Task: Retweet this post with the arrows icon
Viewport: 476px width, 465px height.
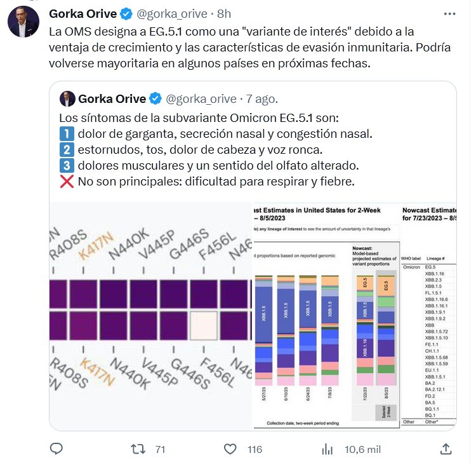Action: pyautogui.click(x=138, y=449)
